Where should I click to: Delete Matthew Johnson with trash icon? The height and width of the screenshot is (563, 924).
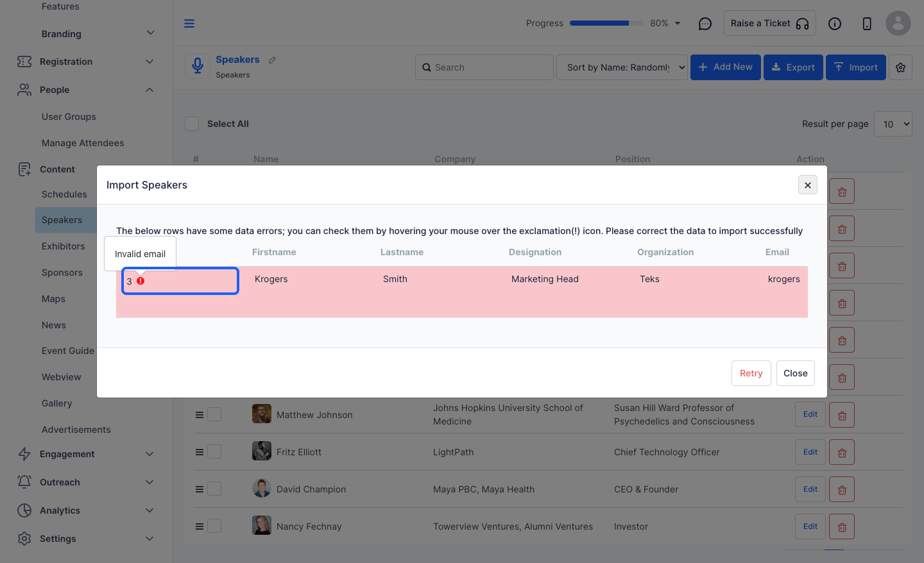(x=842, y=415)
